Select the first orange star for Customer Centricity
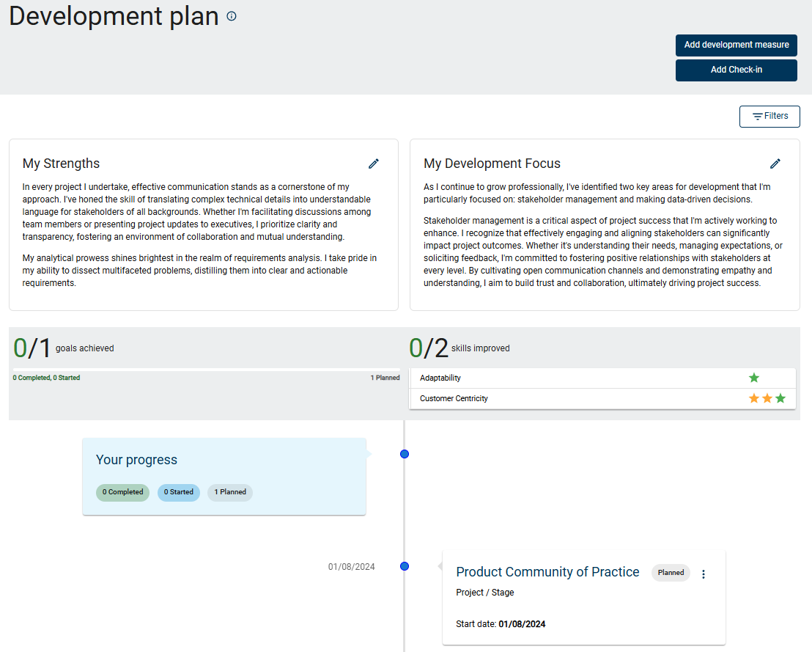The height and width of the screenshot is (652, 812). [753, 398]
